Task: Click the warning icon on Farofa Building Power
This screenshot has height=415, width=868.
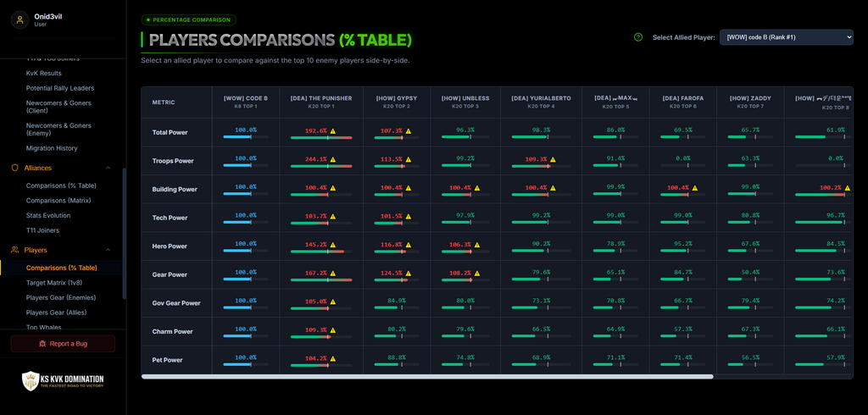Action: pos(694,188)
